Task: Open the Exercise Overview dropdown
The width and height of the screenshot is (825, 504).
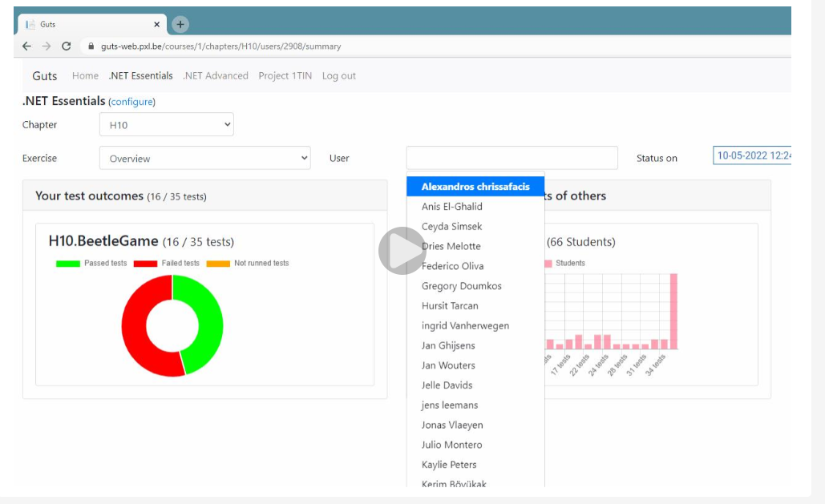Action: click(204, 158)
